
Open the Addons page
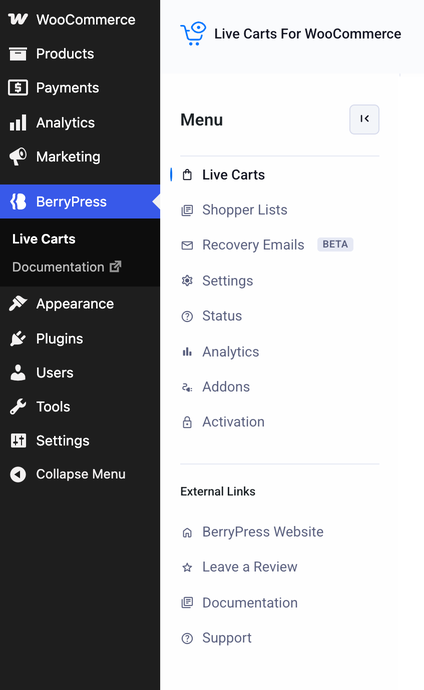(x=226, y=387)
